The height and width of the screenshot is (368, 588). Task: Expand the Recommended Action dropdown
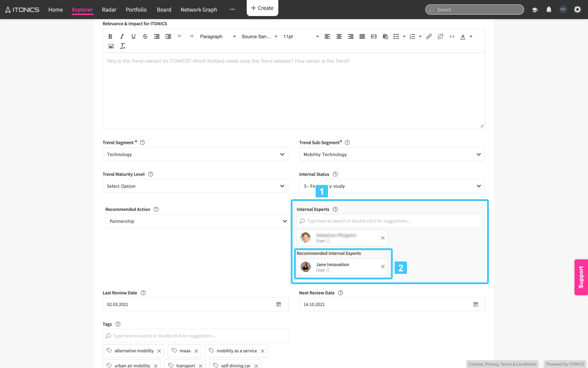197,221
